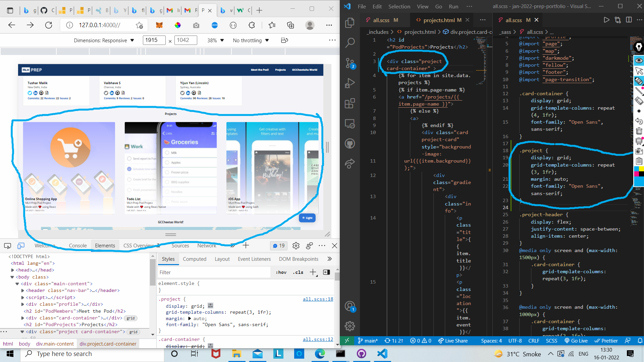Click the viewport width input showing 1915

[x=154, y=40]
